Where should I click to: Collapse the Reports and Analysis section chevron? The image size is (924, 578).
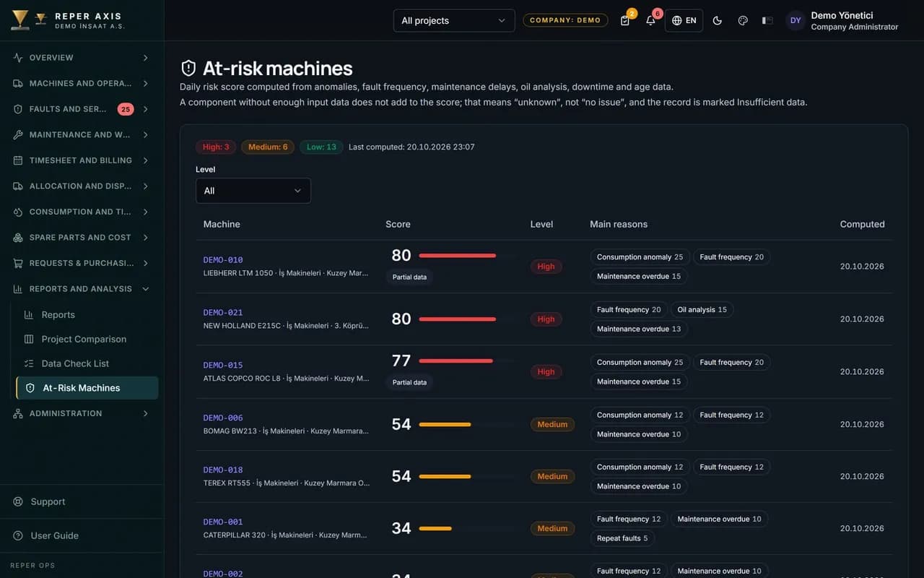tap(146, 289)
